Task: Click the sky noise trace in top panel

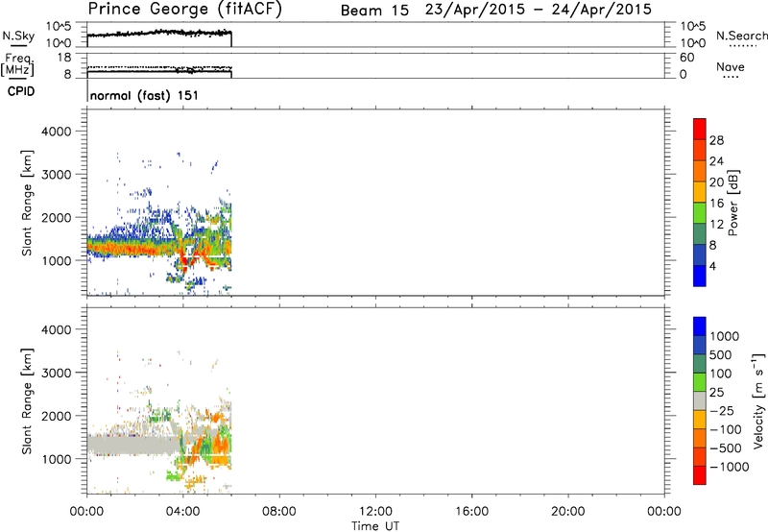Action: point(159,34)
